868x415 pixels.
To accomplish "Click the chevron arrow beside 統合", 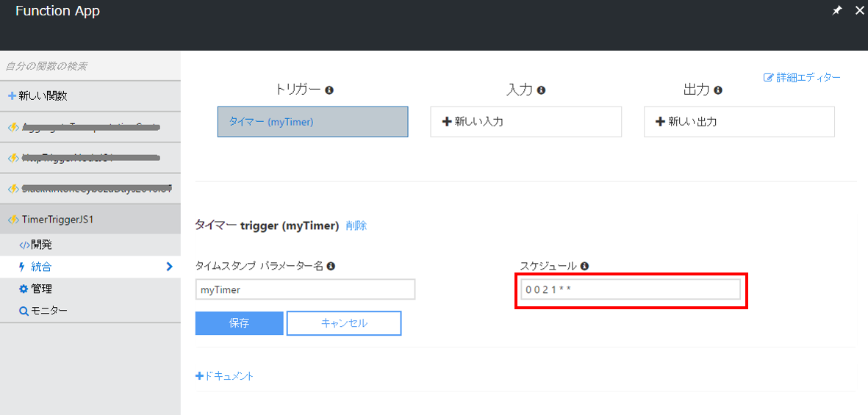I will 169,267.
